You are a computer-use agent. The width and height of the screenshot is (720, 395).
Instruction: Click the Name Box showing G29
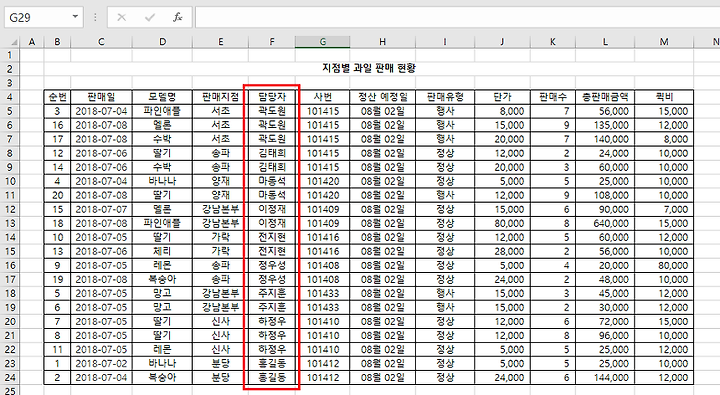click(x=38, y=17)
